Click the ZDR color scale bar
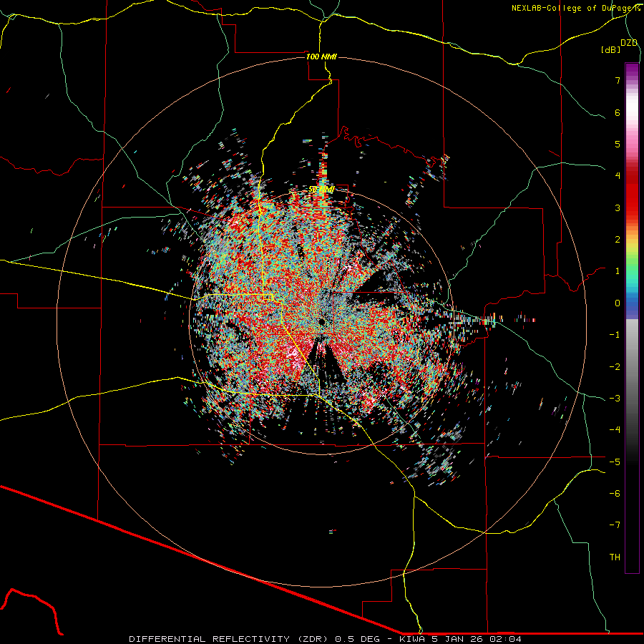Screen dimensions: 644x644 632,318
